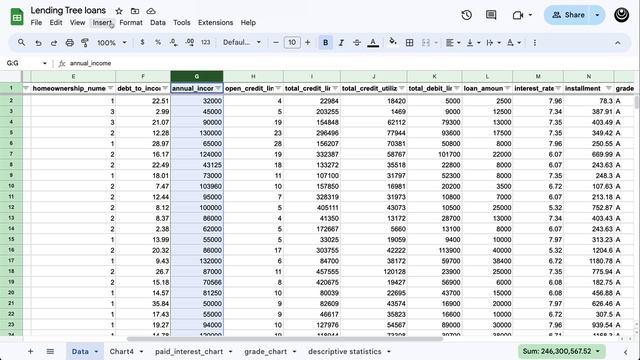Open the text color picker

click(x=373, y=42)
